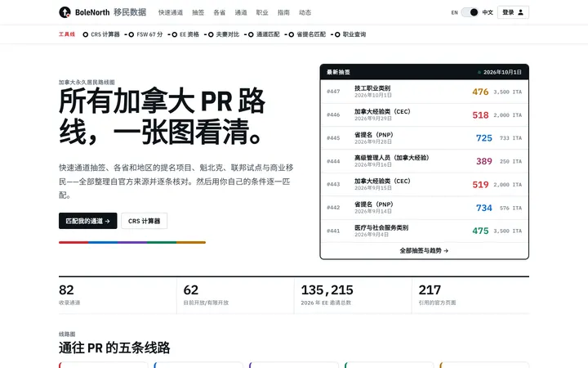
Task: Click the arrow in 匹配我的通道 button
Action: tap(108, 221)
